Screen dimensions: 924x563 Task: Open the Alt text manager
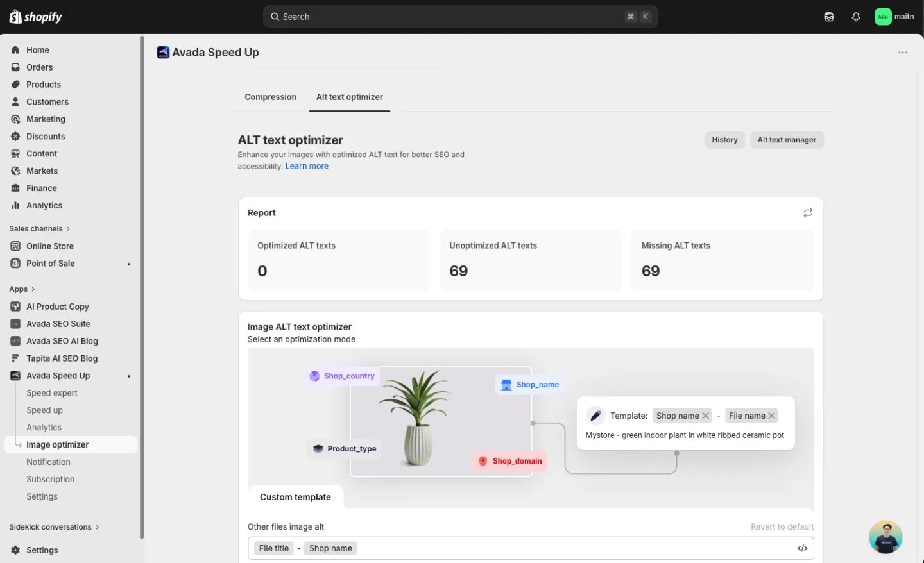coord(787,140)
